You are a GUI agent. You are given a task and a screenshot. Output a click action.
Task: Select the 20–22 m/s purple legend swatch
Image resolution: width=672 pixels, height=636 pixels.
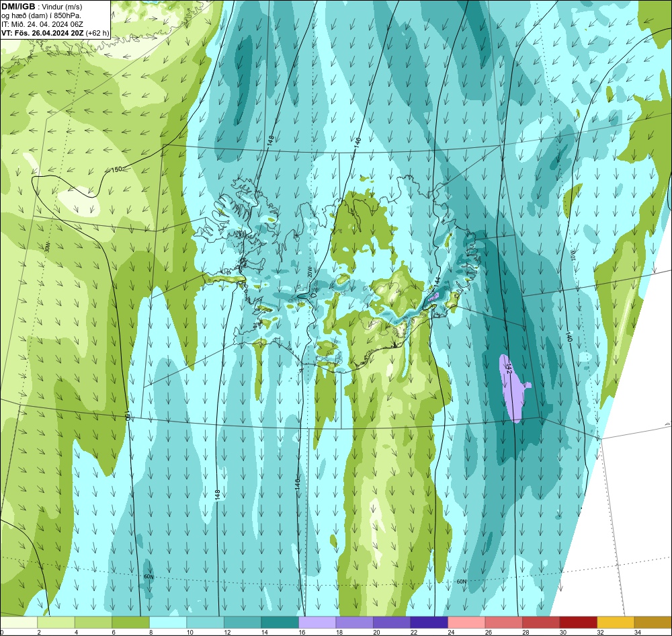[x=392, y=623]
